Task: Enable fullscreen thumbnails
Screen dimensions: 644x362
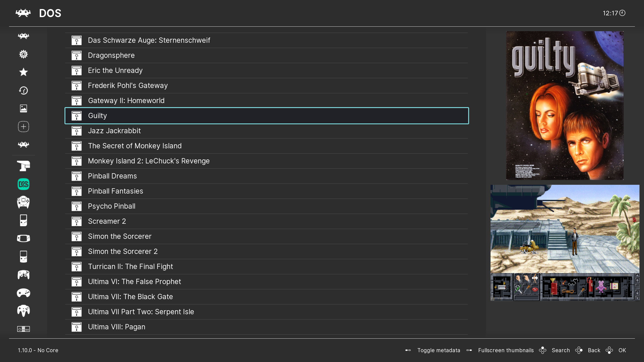Action: point(506,350)
